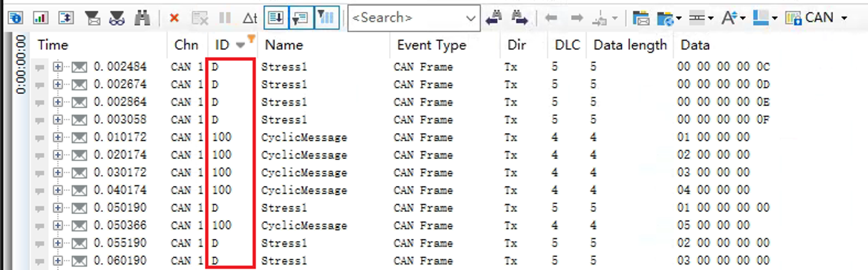Click the red X clear trace icon
Viewport: 868px width, 270px height.
(x=174, y=18)
